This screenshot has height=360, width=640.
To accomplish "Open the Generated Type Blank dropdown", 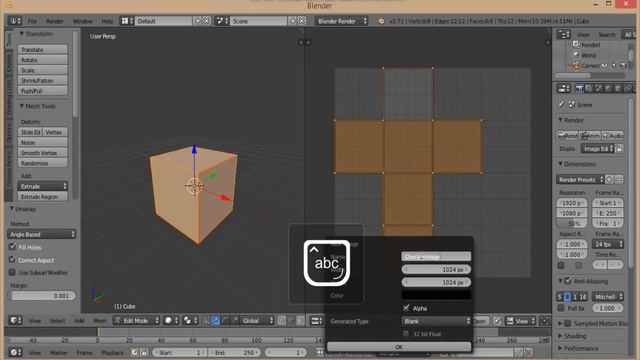I will [436, 321].
